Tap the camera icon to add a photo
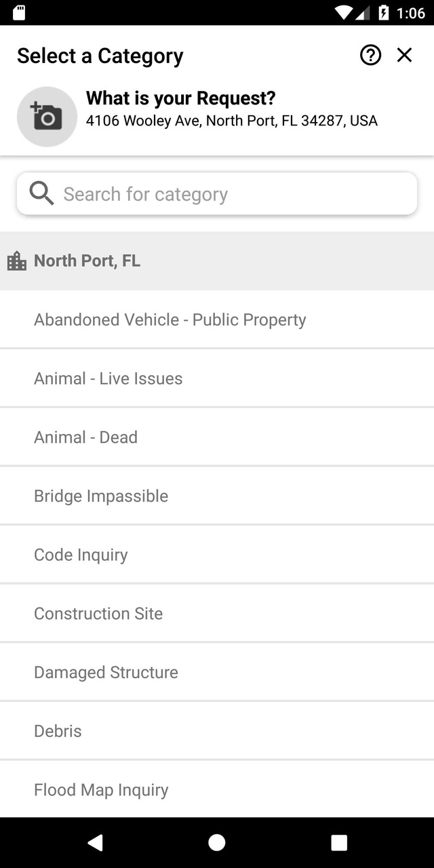434x868 pixels. (x=47, y=116)
